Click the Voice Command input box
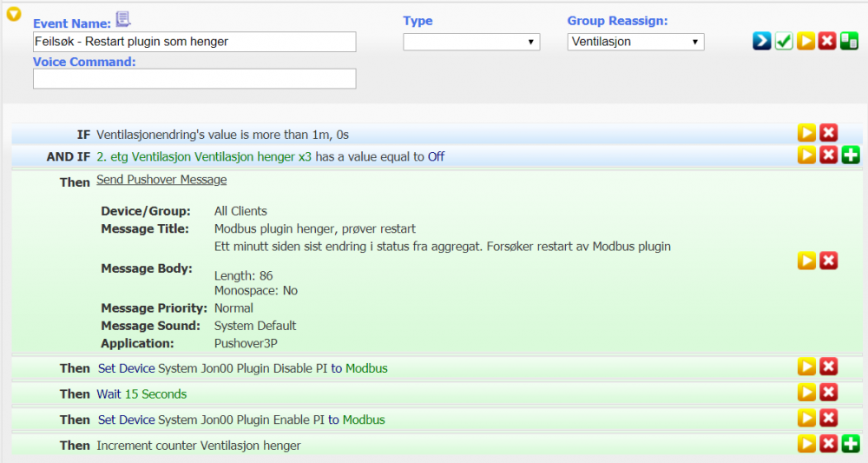 click(x=194, y=79)
